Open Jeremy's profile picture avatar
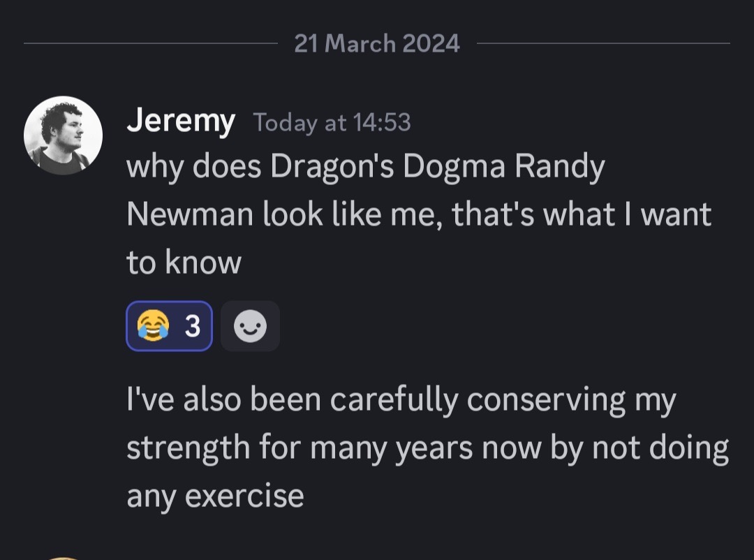 63,135
